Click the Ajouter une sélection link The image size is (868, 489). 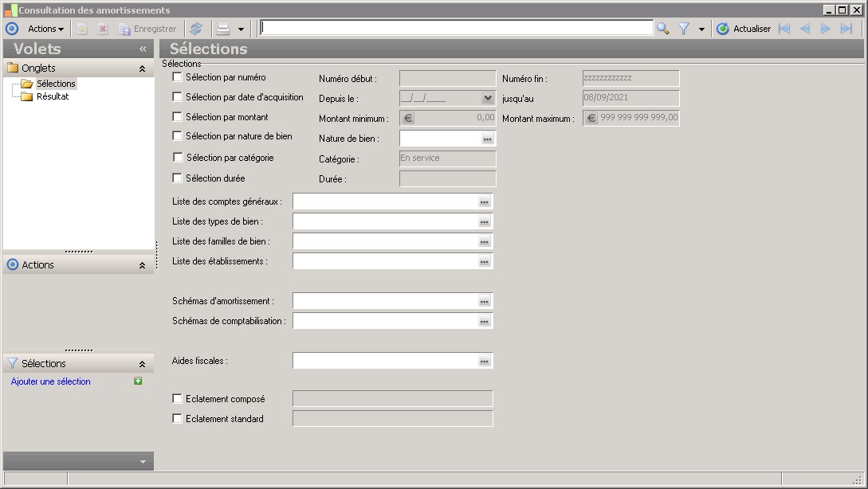click(x=51, y=381)
